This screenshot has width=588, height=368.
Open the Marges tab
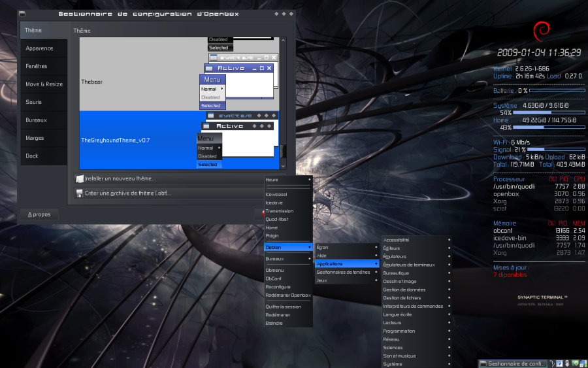(x=44, y=138)
